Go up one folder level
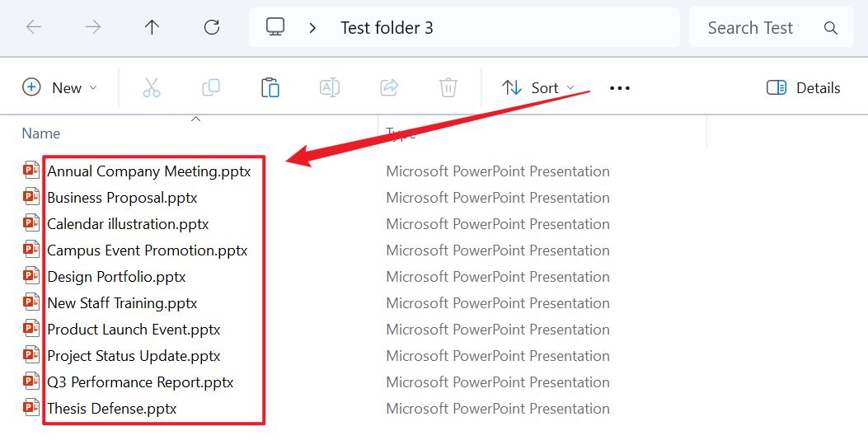Image resolution: width=868 pixels, height=440 pixels. click(152, 27)
